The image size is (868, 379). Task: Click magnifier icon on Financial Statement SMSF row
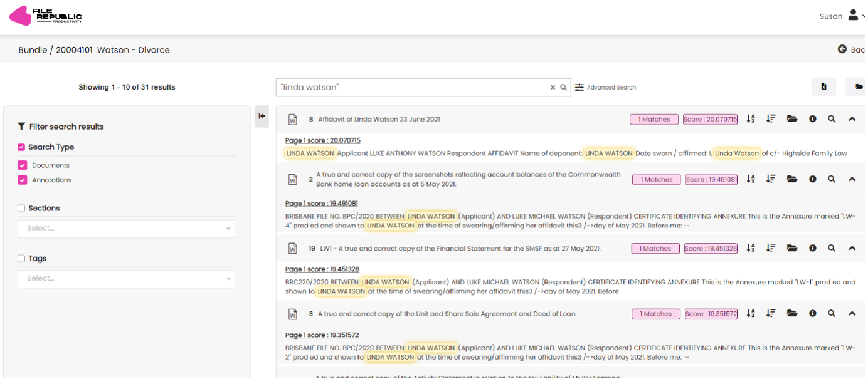click(x=832, y=248)
